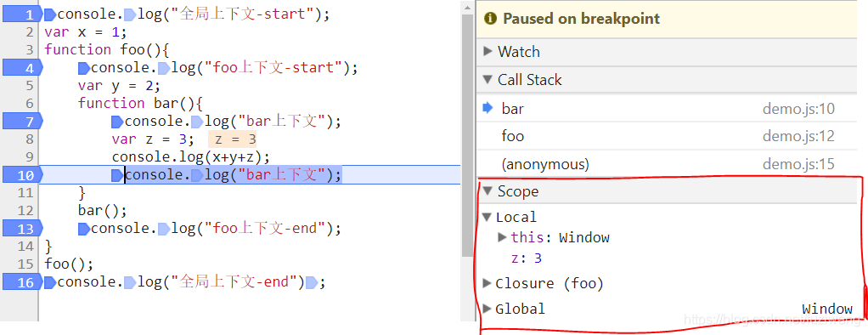Toggle the breakpoint on line 13
The image size is (868, 335).
pos(22,229)
